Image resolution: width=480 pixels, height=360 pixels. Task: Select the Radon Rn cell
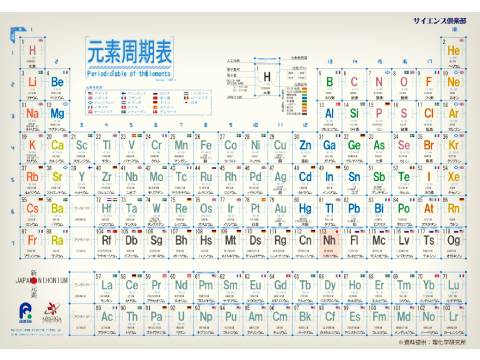point(453,211)
